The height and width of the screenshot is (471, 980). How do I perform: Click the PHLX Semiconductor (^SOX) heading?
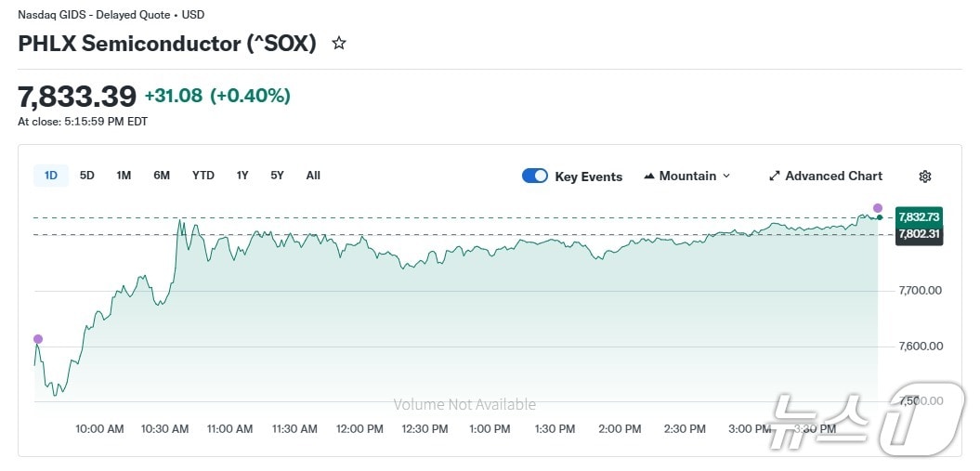(x=167, y=43)
